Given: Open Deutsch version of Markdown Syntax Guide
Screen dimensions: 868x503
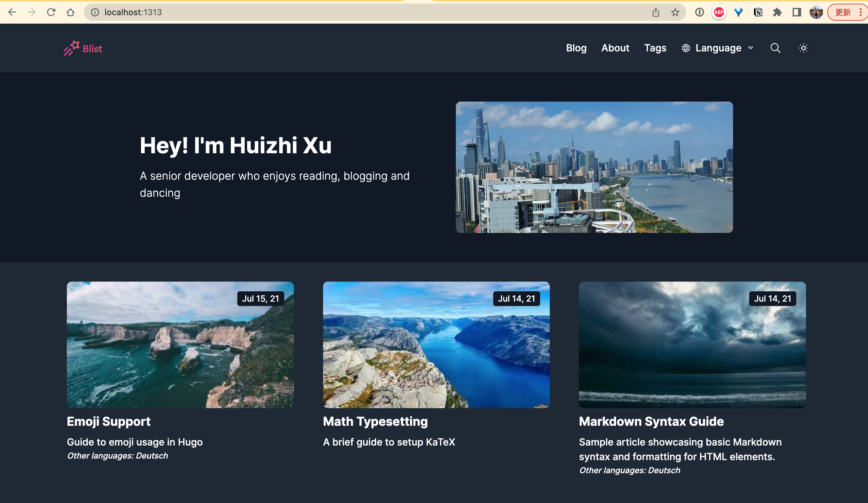Looking at the screenshot, I should [664, 470].
